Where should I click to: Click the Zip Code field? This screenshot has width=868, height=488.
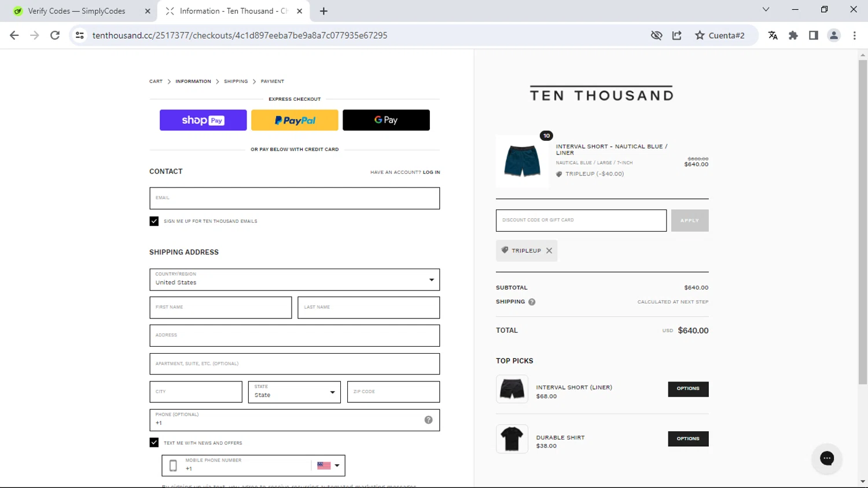click(393, 392)
